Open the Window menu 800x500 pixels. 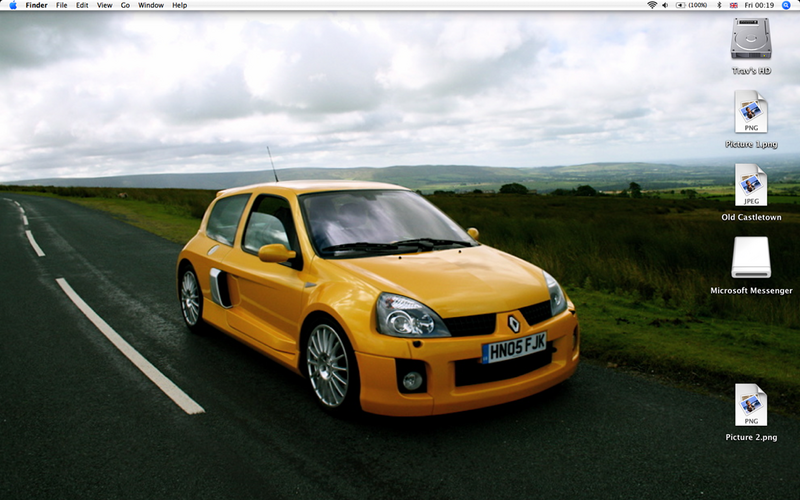(x=151, y=5)
